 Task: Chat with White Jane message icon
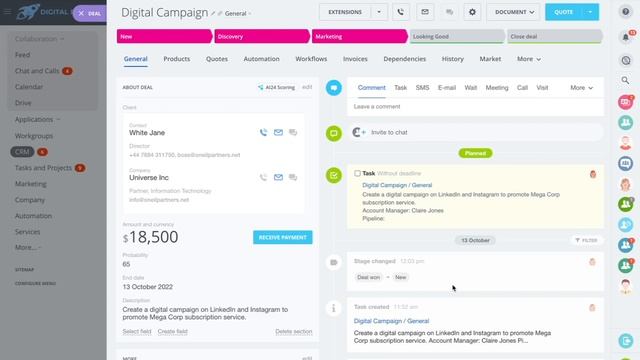[x=293, y=132]
